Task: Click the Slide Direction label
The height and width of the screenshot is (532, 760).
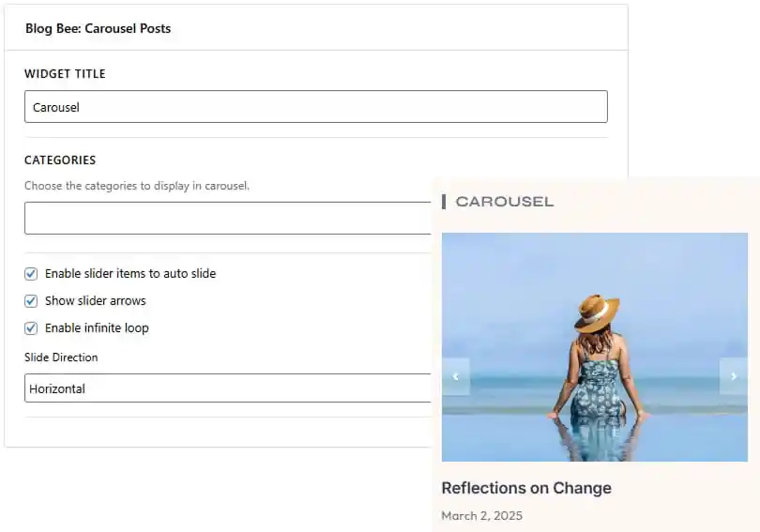Action: [61, 357]
